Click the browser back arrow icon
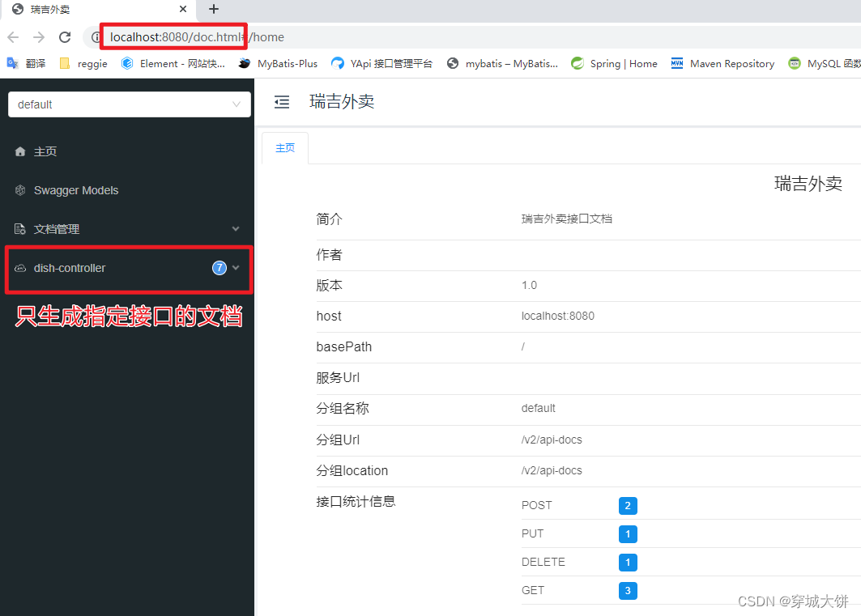861x616 pixels. (x=12, y=36)
